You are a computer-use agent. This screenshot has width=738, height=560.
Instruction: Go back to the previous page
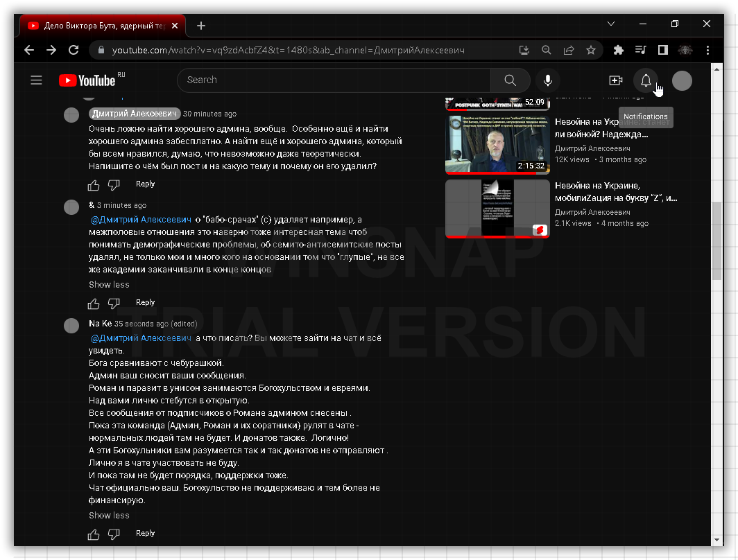29,50
